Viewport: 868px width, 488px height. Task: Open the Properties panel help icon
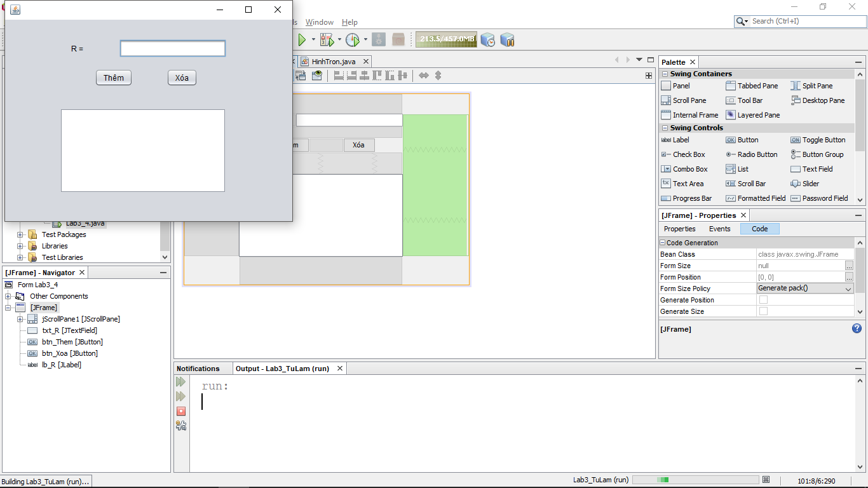[x=857, y=329]
